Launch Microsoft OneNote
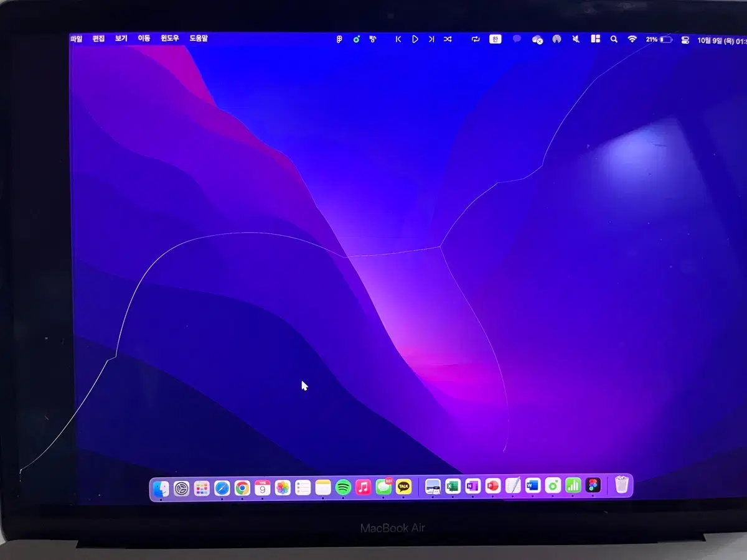The image size is (747, 560). click(x=473, y=486)
